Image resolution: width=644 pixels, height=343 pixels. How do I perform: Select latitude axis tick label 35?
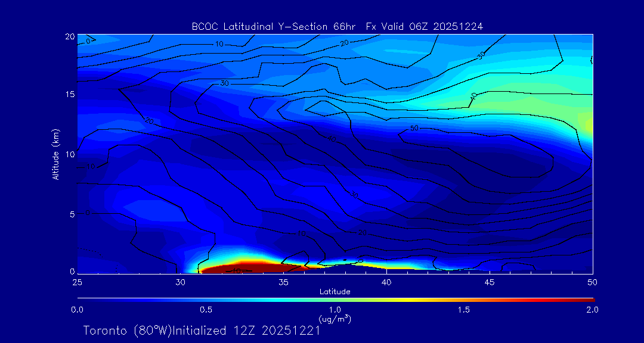click(x=283, y=282)
